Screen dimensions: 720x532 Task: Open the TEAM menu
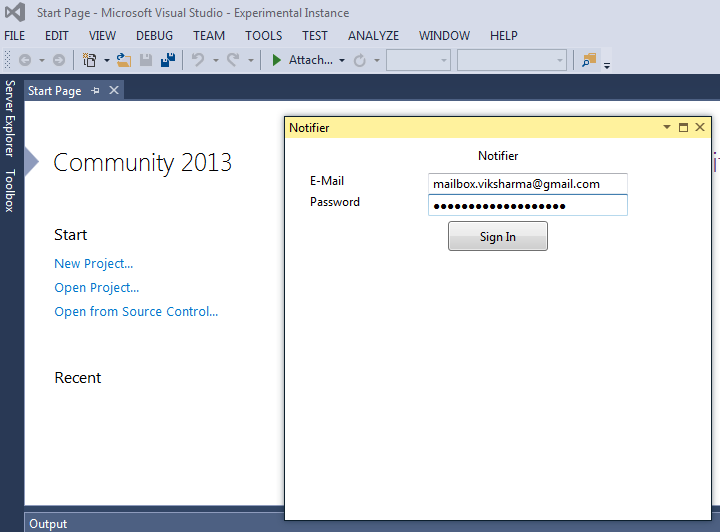pos(209,36)
